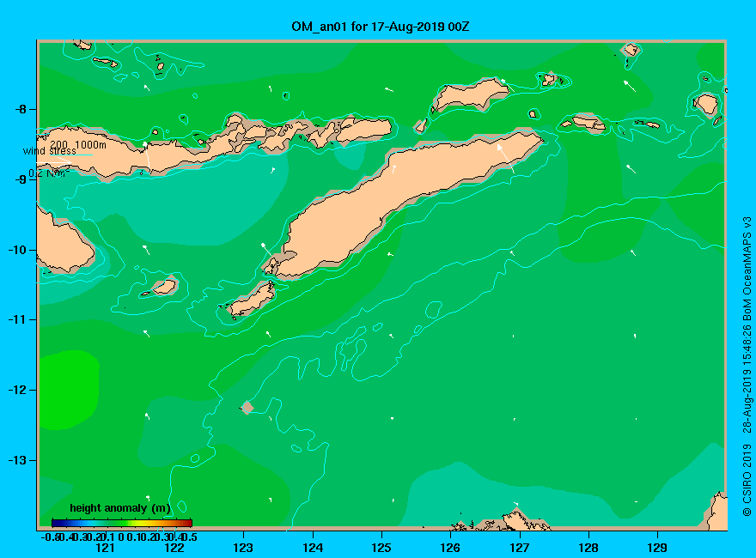Click the vertical CSIRO OceanMAPS copyright text
Image resolution: width=756 pixels, height=558 pixels.
(x=747, y=366)
